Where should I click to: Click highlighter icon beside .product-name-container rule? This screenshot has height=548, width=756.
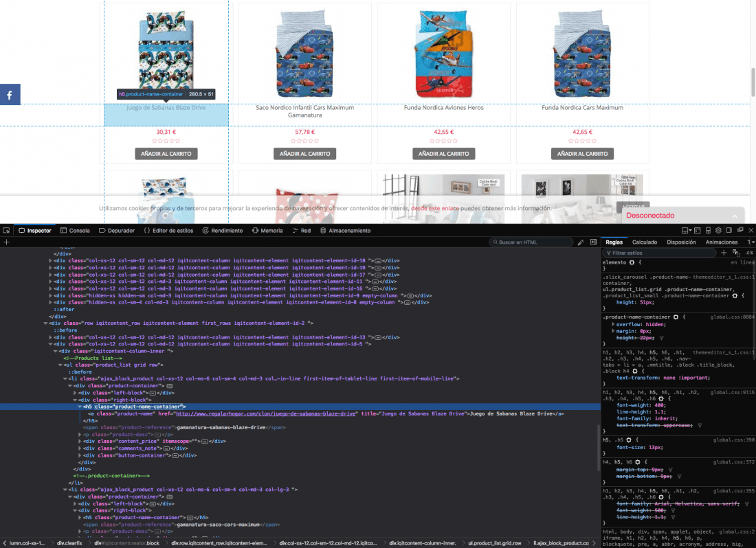(x=676, y=317)
